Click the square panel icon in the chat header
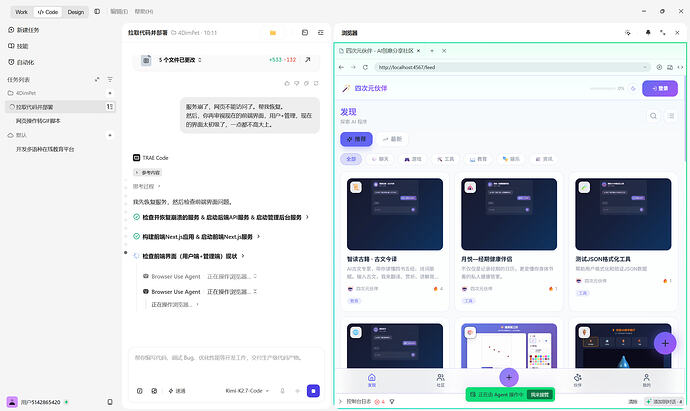This screenshot has width=690, height=411. point(305,33)
